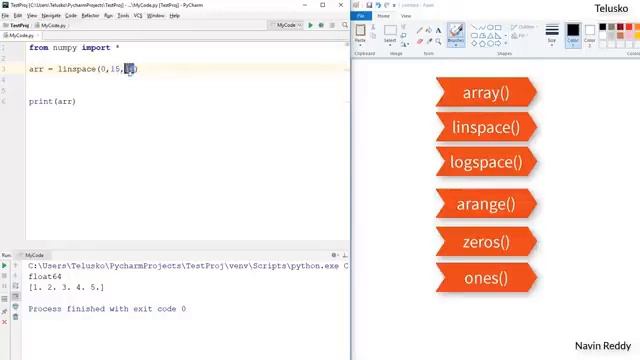Rerun program using Run panel green arrow

pos(4,266)
